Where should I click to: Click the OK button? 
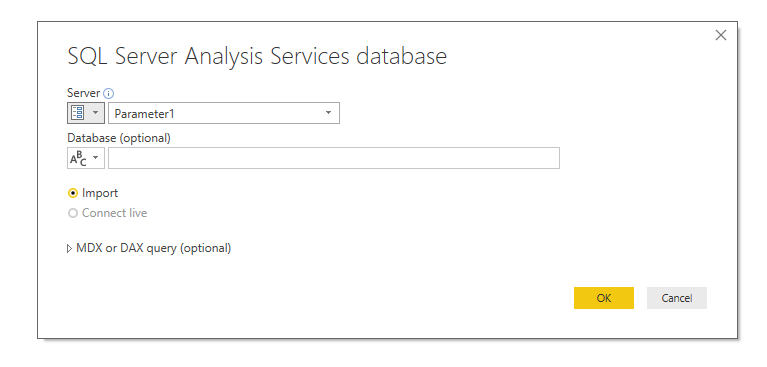point(604,298)
